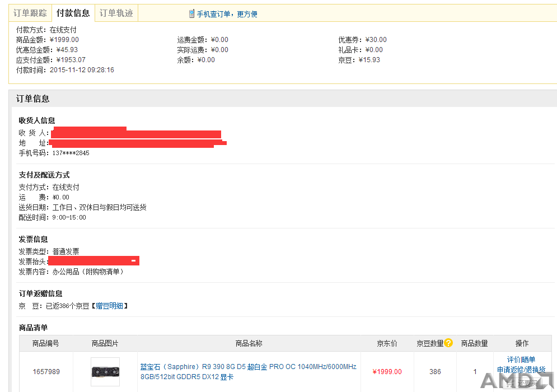This screenshot has height=392, width=557.
Task: Click the product number 1657989
Action: pos(46,371)
